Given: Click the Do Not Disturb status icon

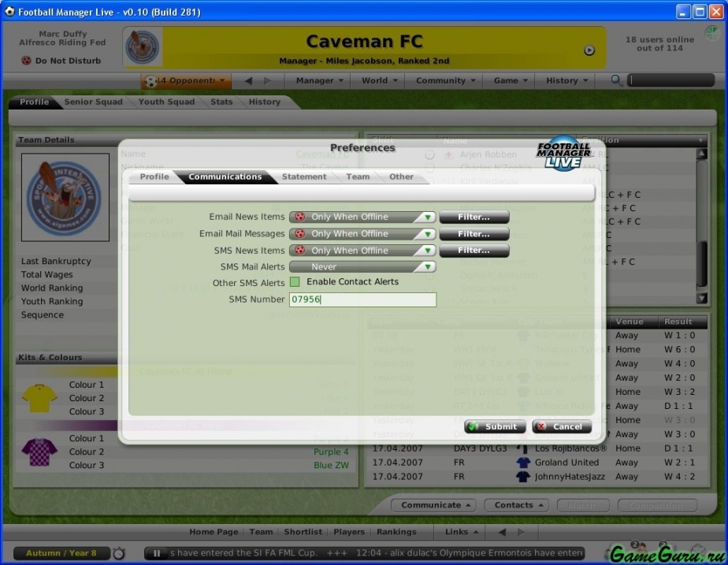Looking at the screenshot, I should 27,61.
